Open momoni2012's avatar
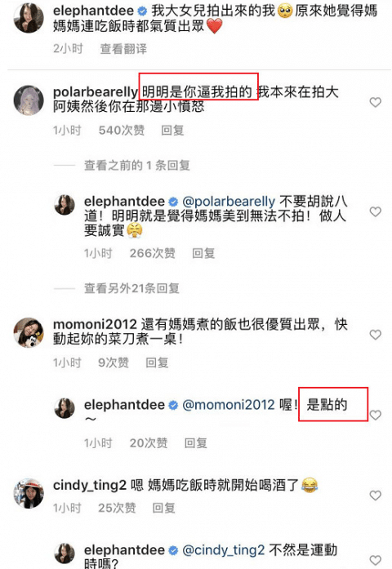The image size is (392, 569). pyautogui.click(x=29, y=332)
